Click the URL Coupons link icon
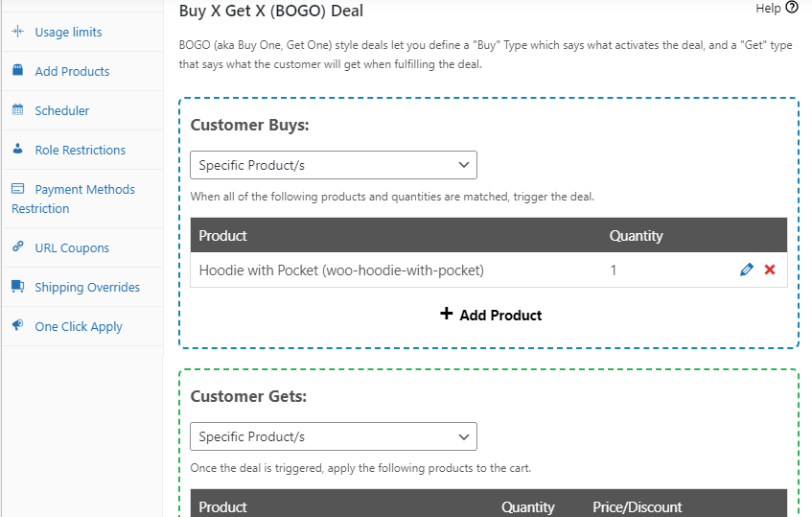 click(17, 247)
